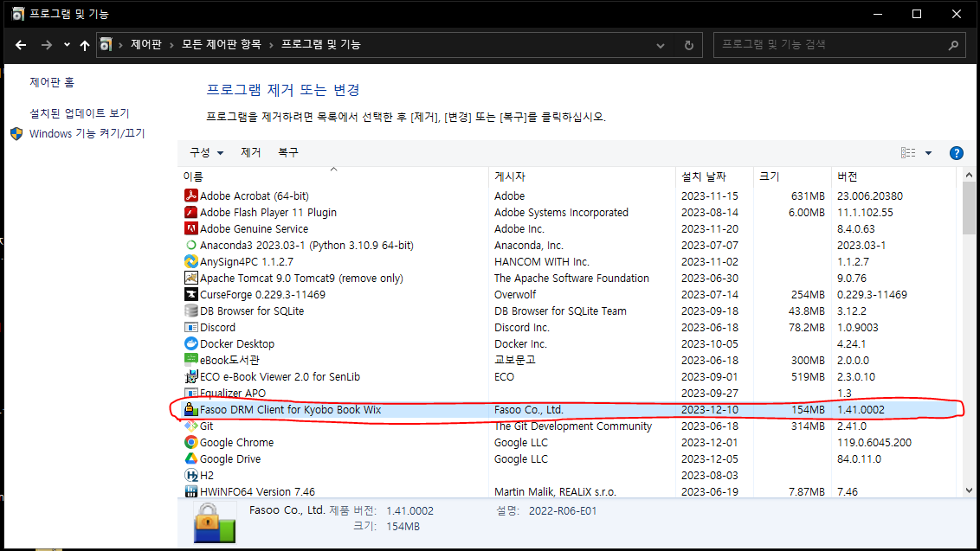Click the Git program icon
Viewport: 980px width, 551px height.
191,426
